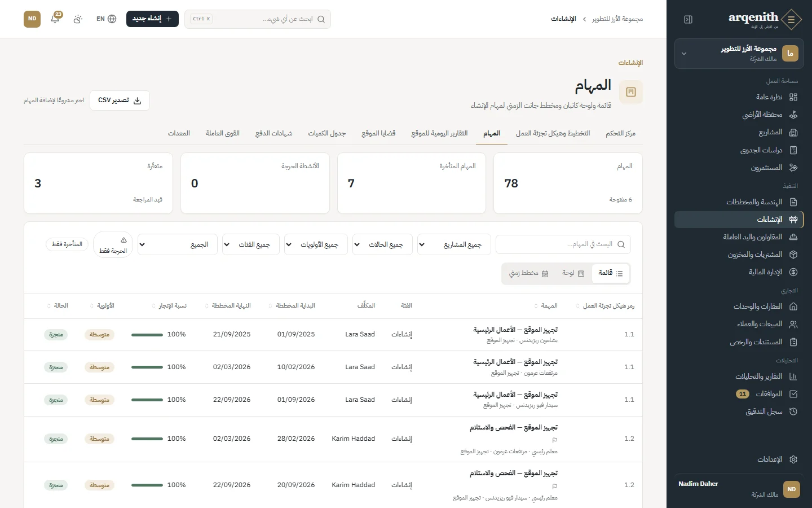Image resolution: width=812 pixels, height=508 pixels.
Task: Click the search in tasks input field
Action: pos(563,244)
